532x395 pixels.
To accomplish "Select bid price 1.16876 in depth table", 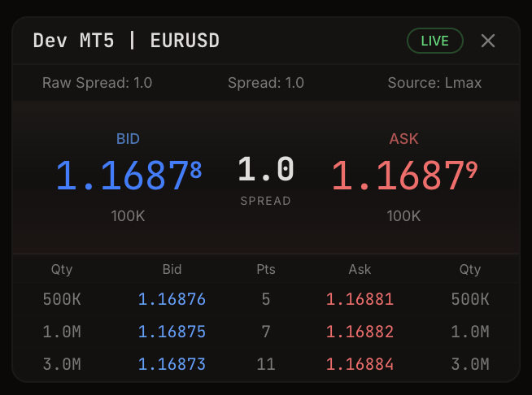I will pyautogui.click(x=172, y=299).
